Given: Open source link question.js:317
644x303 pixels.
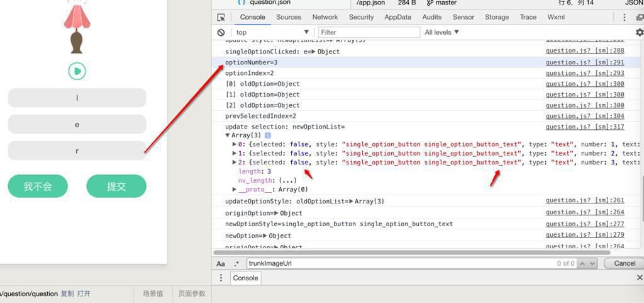Looking at the screenshot, I should coord(585,127).
